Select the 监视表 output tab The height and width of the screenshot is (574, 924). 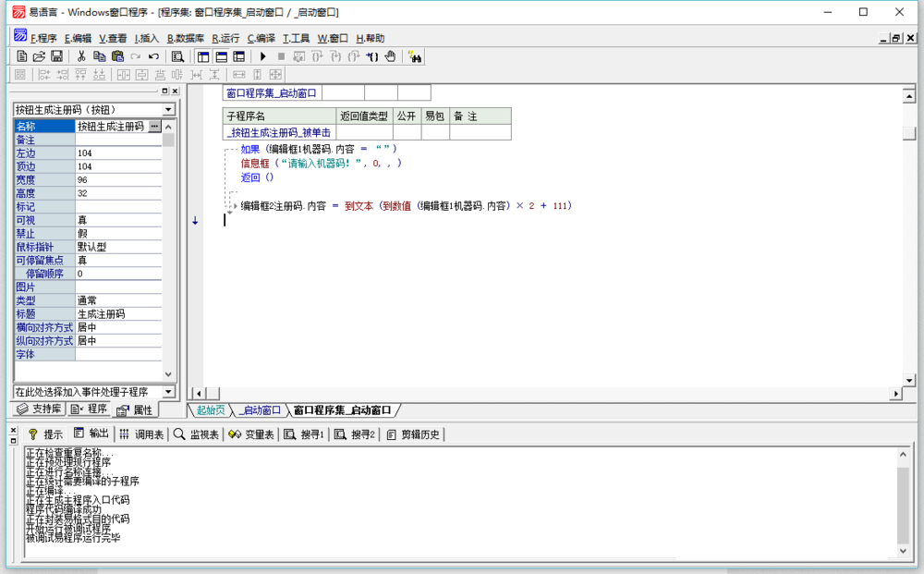[x=196, y=434]
